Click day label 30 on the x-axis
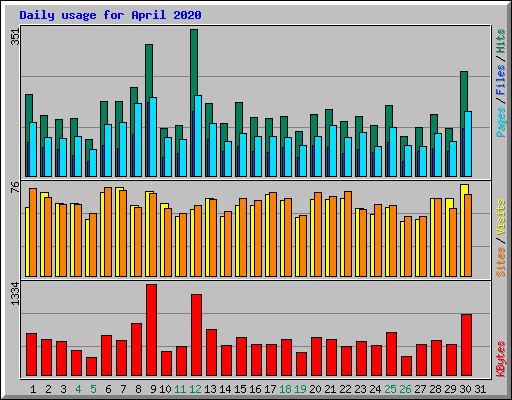This screenshot has height=400, width=512. (x=465, y=389)
